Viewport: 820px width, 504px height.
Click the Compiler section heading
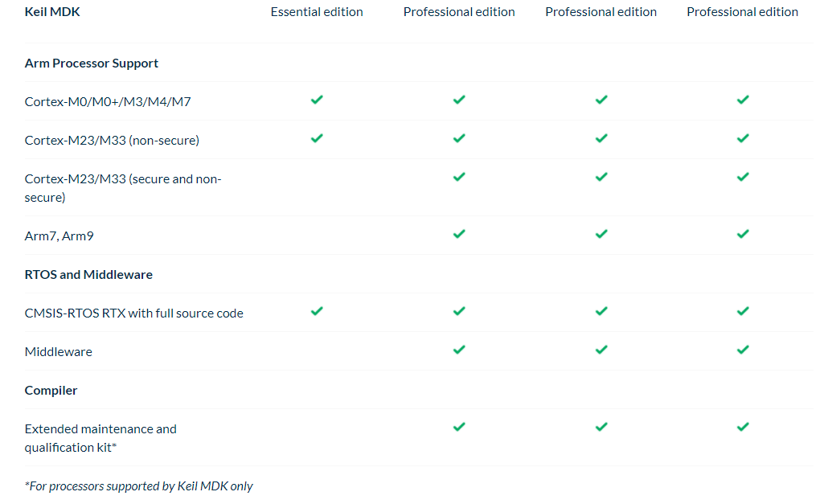click(x=51, y=391)
